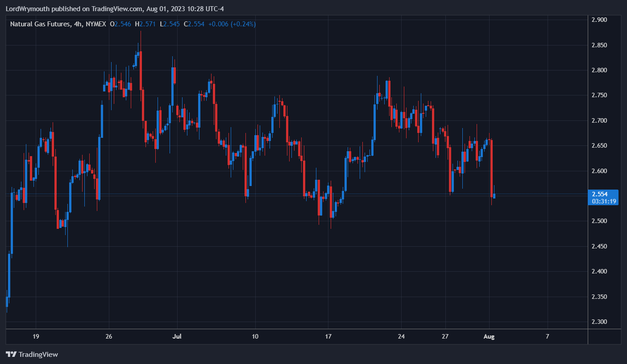Click the '19' date label on time axis
This screenshot has height=364, width=627.
[x=36, y=336]
